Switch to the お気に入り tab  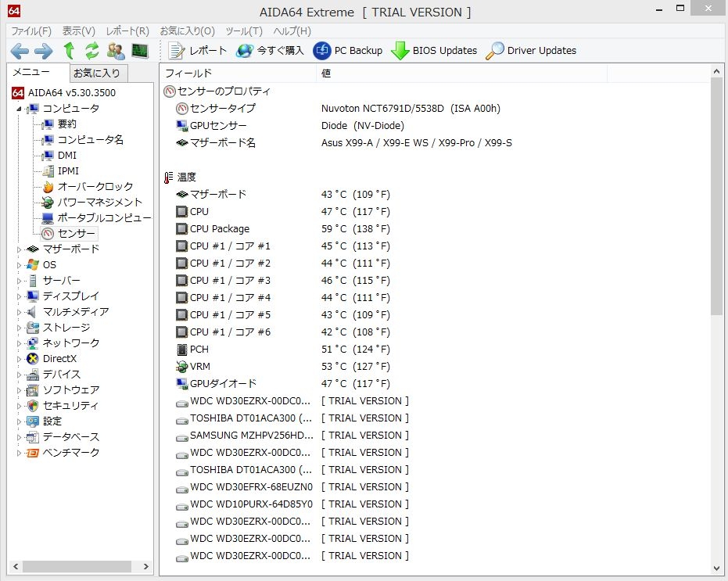(97, 74)
